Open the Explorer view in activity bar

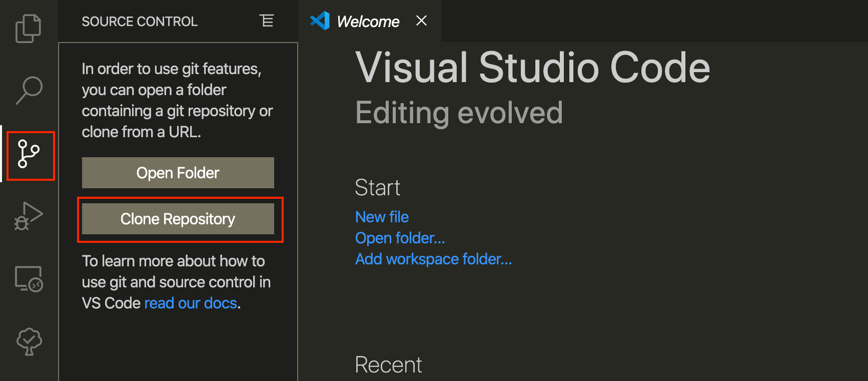29,28
